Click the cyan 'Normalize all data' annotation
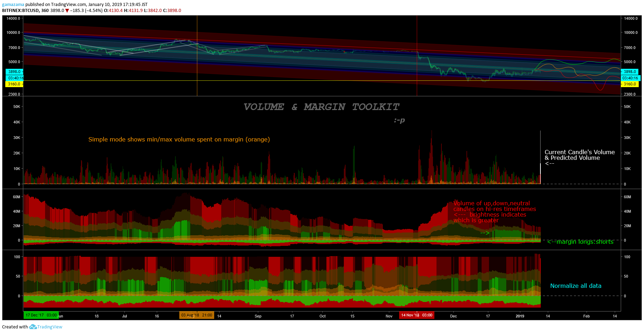The image size is (644, 333). pyautogui.click(x=576, y=286)
